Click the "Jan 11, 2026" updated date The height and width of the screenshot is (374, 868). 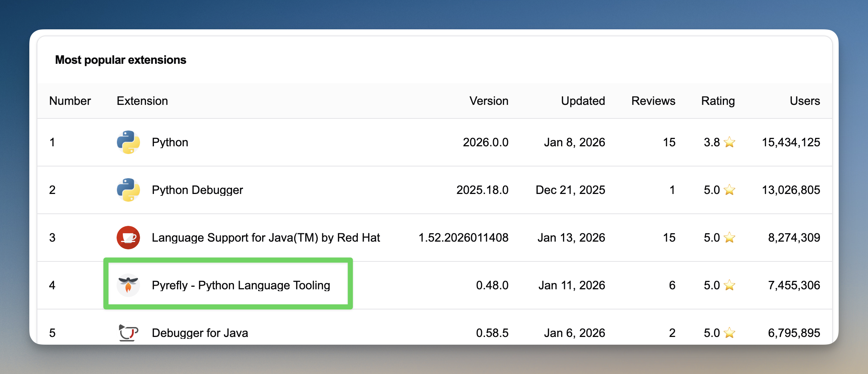tap(572, 285)
